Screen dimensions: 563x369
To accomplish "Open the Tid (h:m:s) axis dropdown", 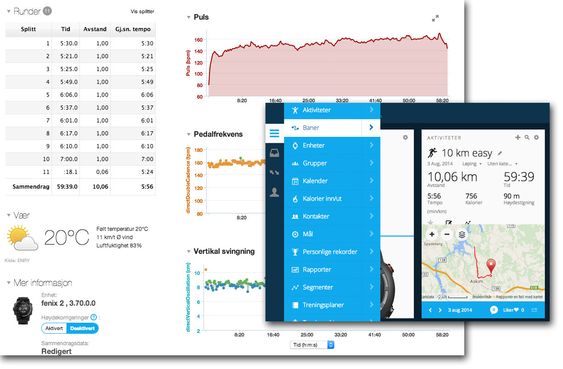I will click(312, 345).
